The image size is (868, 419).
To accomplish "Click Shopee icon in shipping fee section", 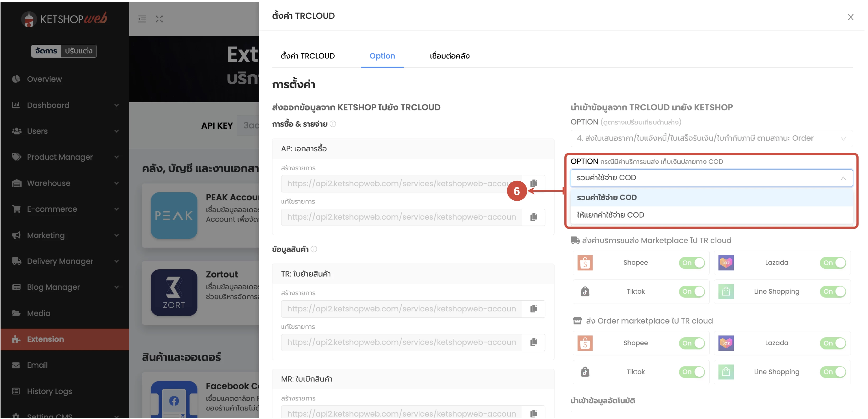I will coord(585,263).
